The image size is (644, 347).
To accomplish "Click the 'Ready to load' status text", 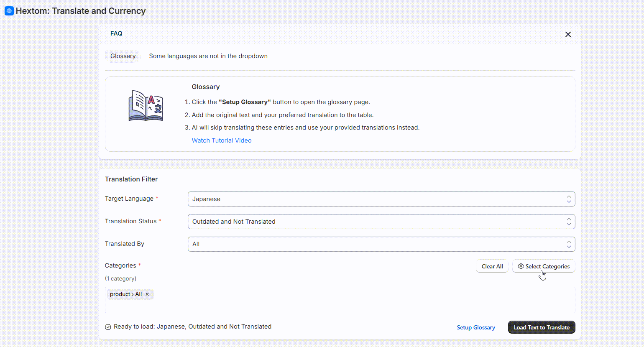I will (x=192, y=327).
